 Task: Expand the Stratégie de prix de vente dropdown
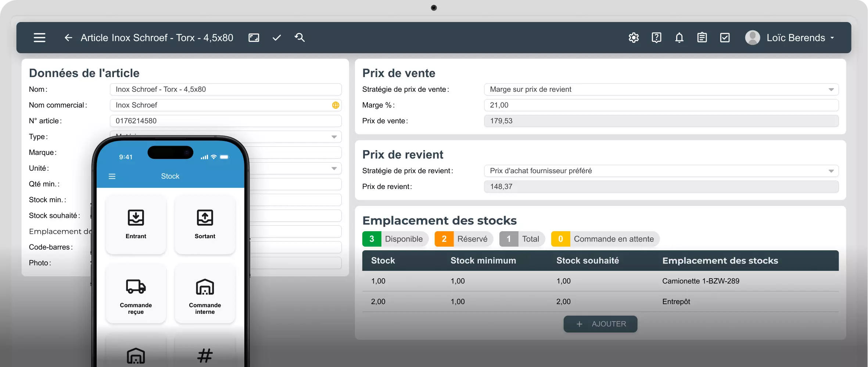[661, 90]
